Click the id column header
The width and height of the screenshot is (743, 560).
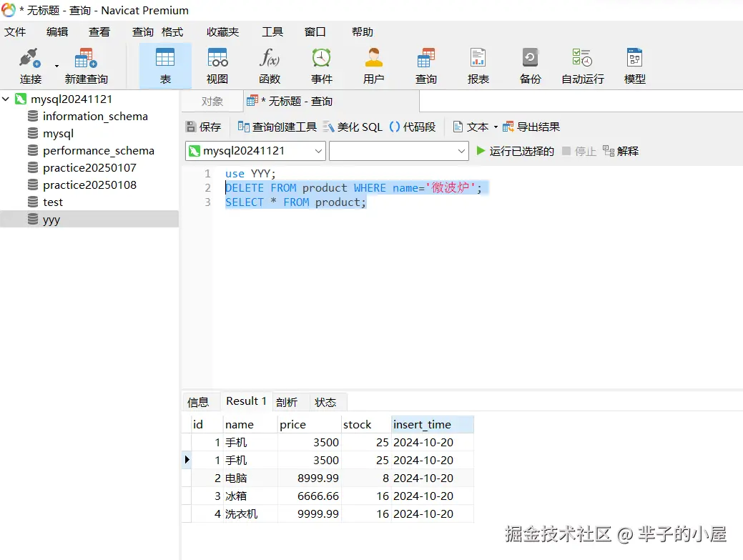pyautogui.click(x=207, y=425)
